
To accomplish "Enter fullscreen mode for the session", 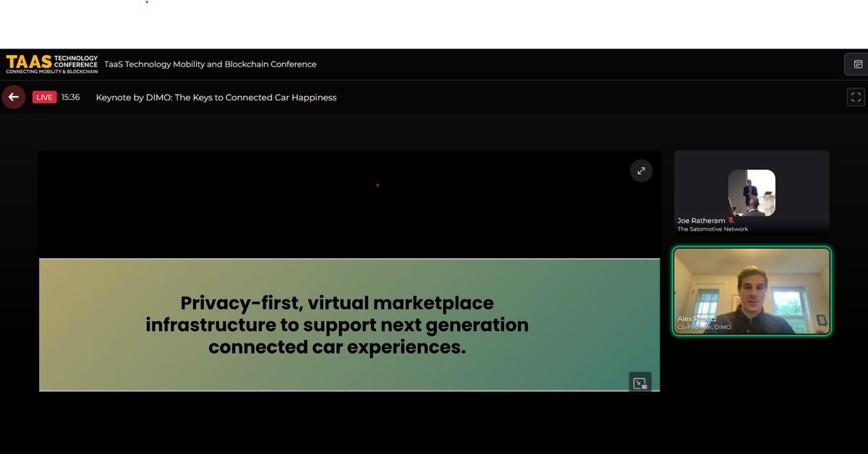I will (x=856, y=97).
